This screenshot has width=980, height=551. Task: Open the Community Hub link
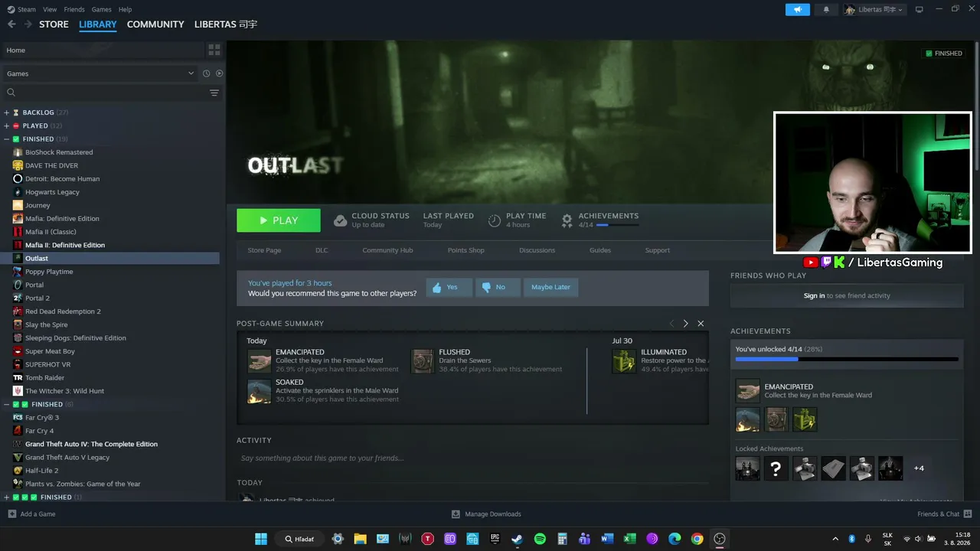(387, 250)
